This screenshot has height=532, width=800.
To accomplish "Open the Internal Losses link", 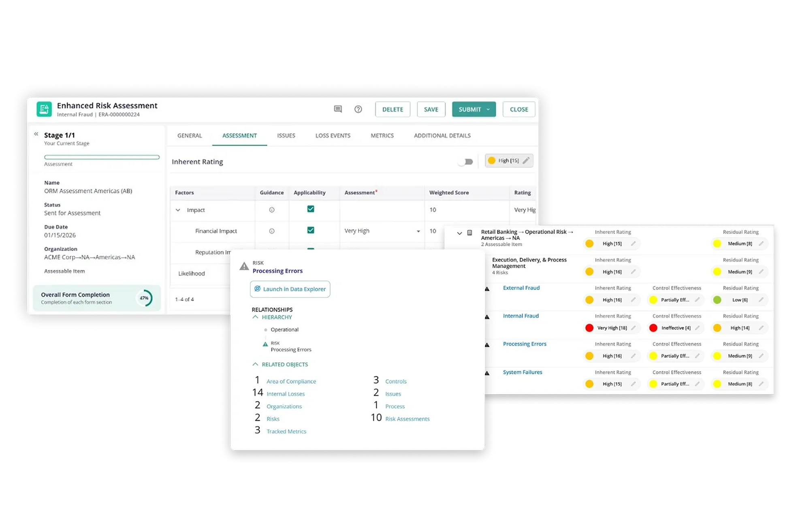I will pyautogui.click(x=286, y=394).
